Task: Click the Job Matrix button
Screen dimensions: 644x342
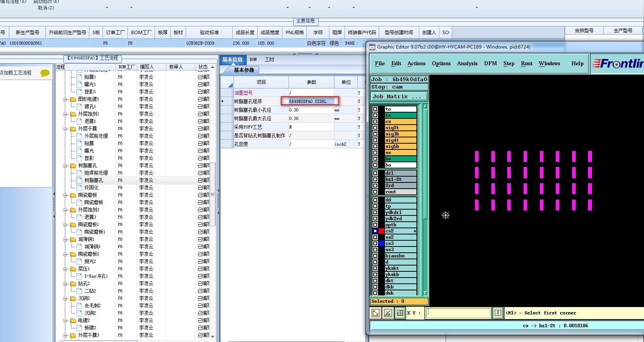Action: tap(399, 97)
